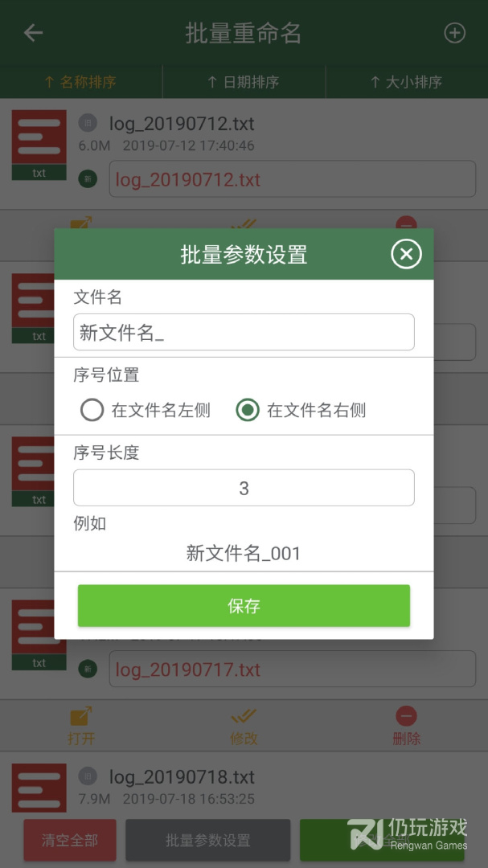Click the 批量参数设置 bottom button
Viewport: 488px width, 868px height.
pos(207,840)
